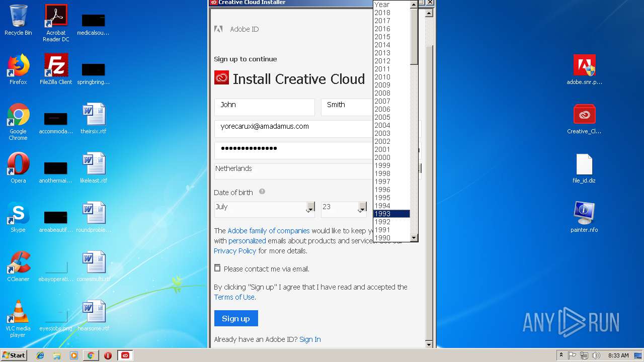Viewport: 644px width, 362px height.
Task: Launch Firefox from the desktop
Action: point(18,69)
